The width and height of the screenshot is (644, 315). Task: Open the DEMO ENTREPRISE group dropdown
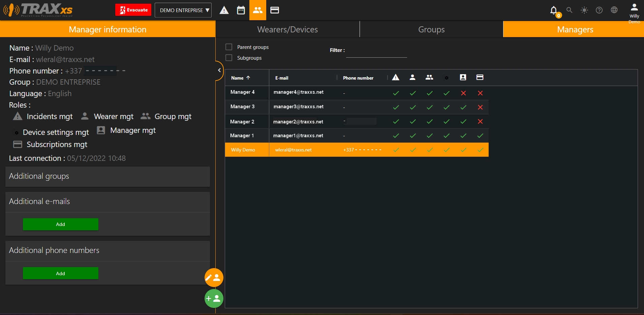(x=183, y=10)
